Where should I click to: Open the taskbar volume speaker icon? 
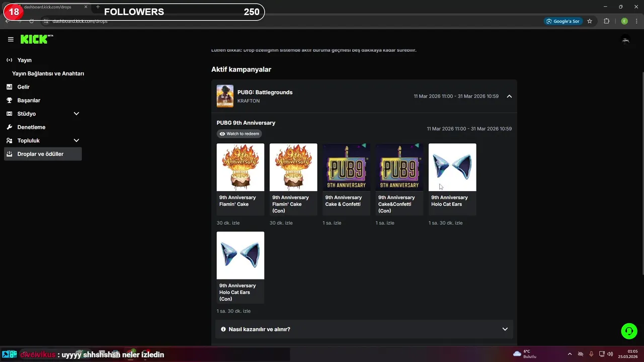610,353
